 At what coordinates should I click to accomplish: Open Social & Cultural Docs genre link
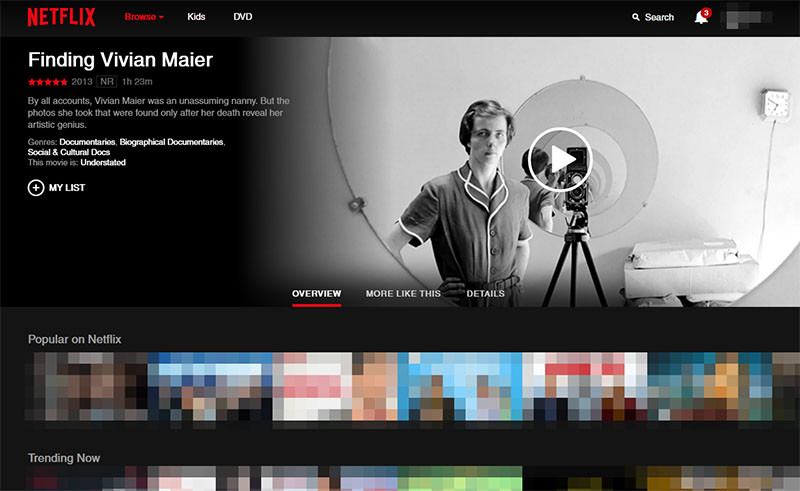pos(69,152)
